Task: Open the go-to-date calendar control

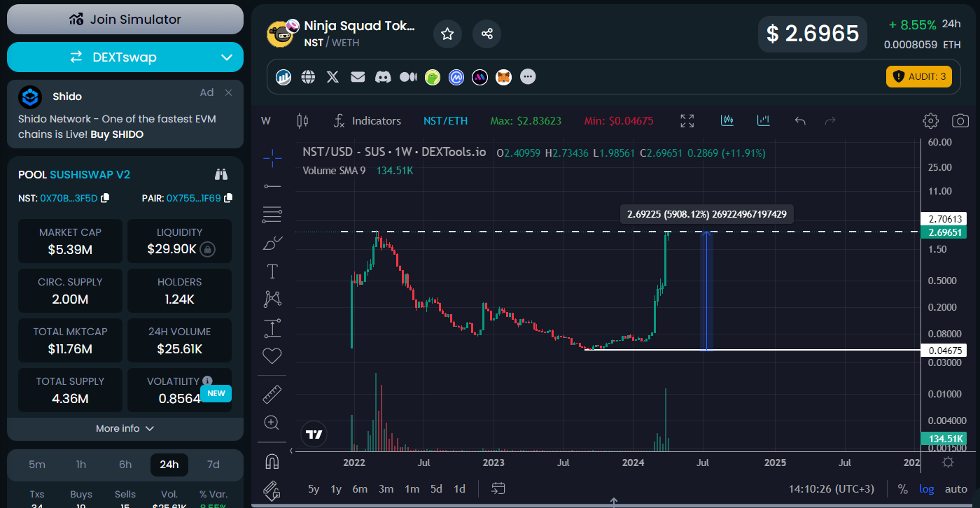Action: coord(498,488)
